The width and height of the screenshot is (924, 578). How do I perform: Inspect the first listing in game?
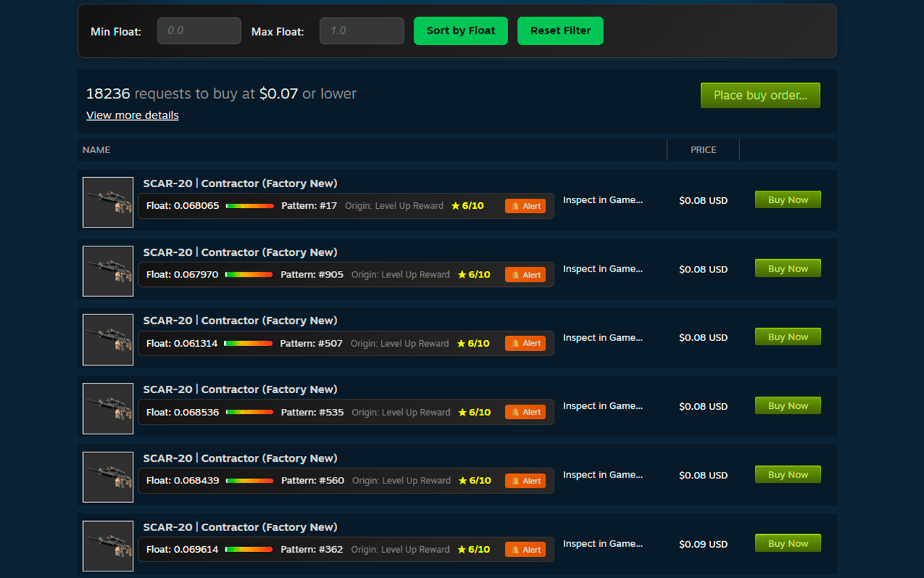pos(603,200)
